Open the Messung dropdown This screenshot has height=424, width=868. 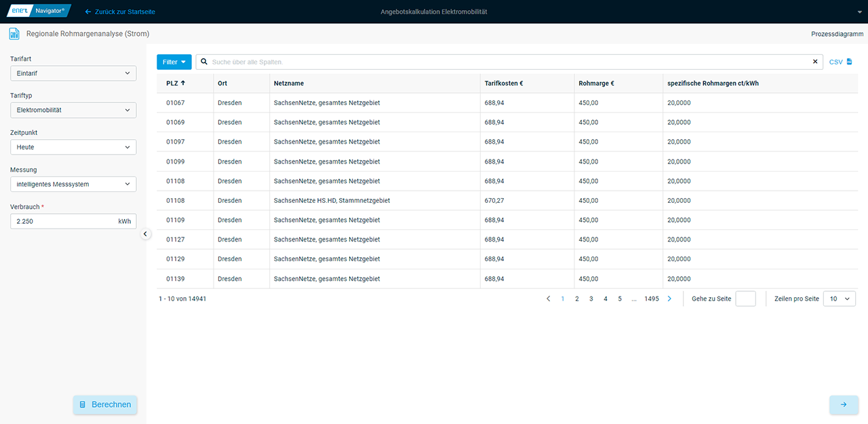[x=73, y=184]
